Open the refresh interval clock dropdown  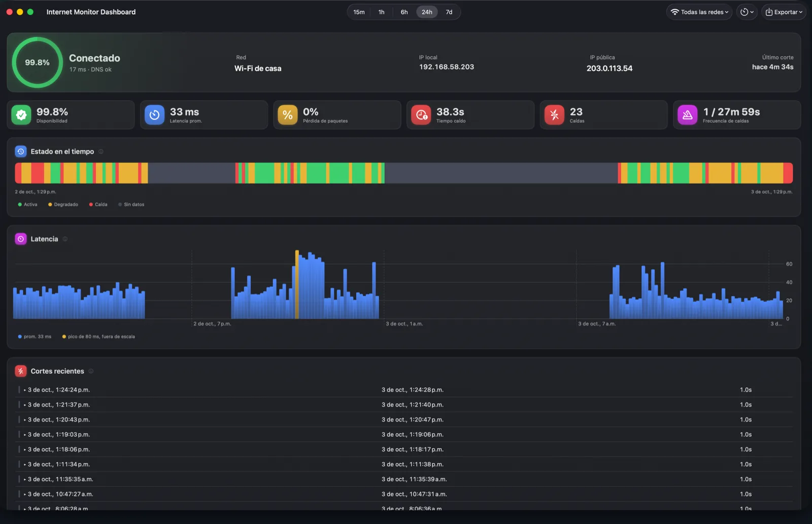[x=747, y=12]
